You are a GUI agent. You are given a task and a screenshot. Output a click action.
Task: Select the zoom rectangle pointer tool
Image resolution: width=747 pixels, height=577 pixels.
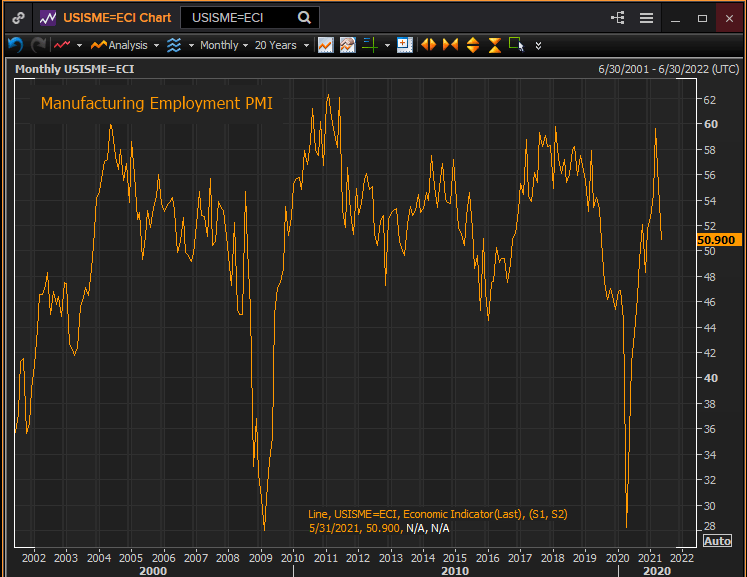pyautogui.click(x=516, y=45)
